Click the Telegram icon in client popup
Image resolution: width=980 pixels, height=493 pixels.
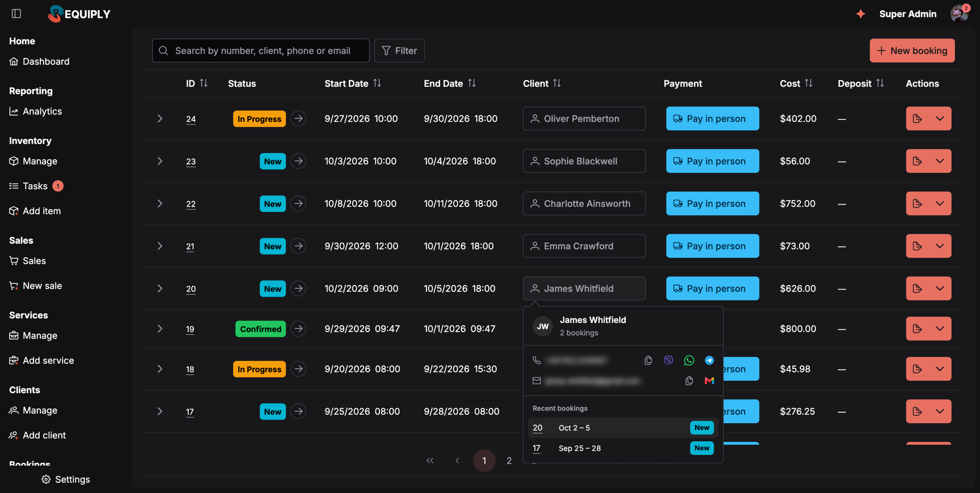(709, 360)
